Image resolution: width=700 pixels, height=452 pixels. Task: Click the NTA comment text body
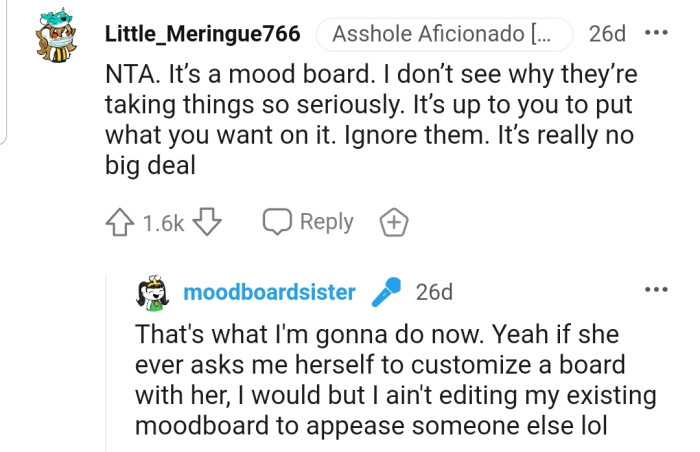coord(370,120)
